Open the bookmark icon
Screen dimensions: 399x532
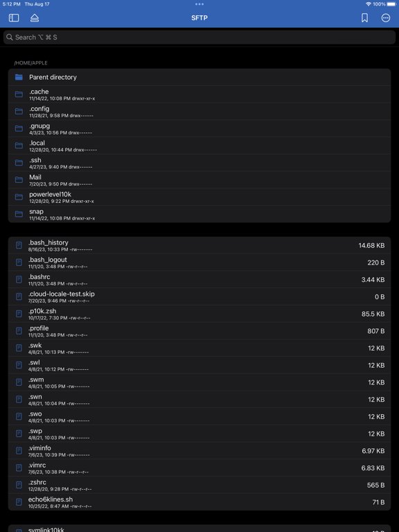(365, 17)
